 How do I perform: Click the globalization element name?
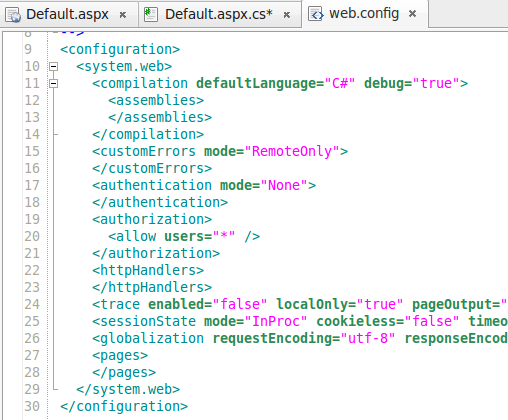[152, 338]
